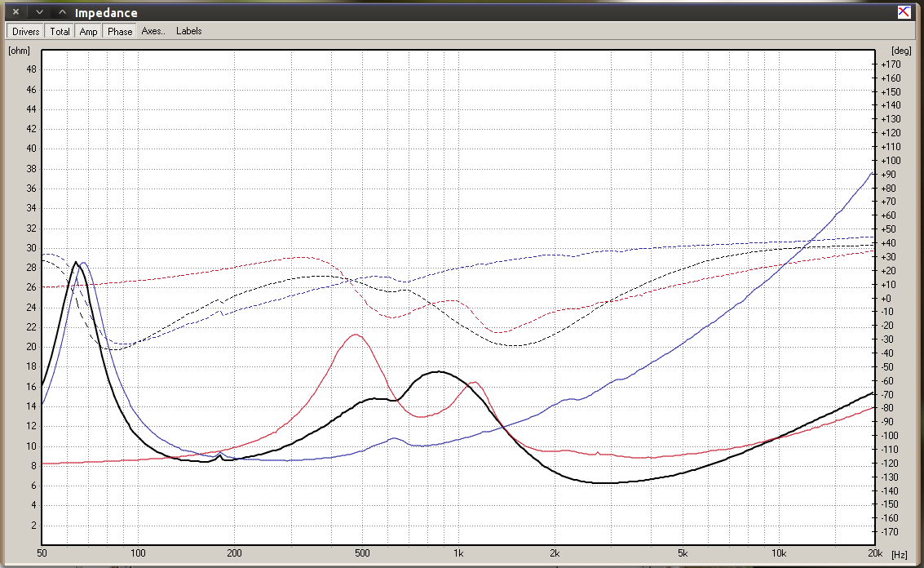Click the 8 ohm axis value

(x=33, y=466)
